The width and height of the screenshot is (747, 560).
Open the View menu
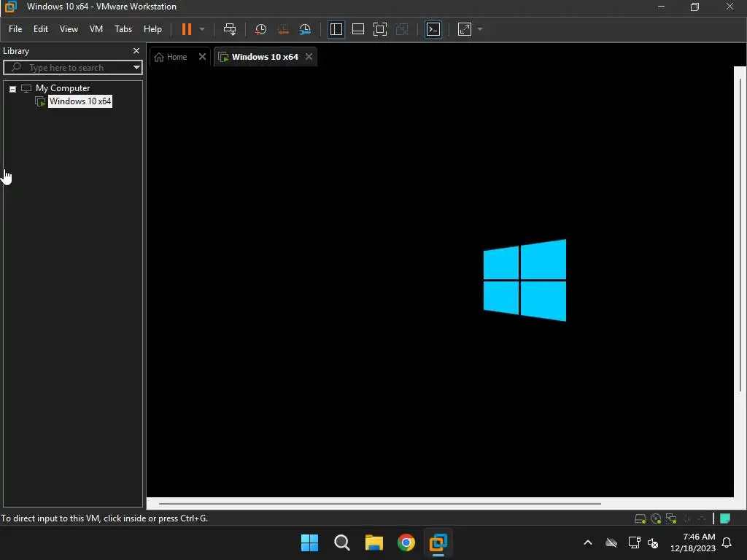click(69, 29)
